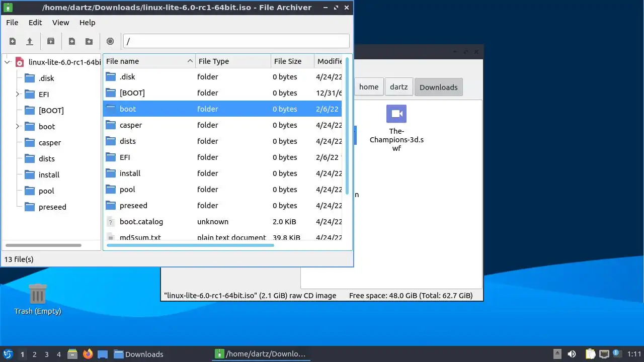Expand the EFI node in the tree
Screen dimensions: 644x362
tap(17, 94)
